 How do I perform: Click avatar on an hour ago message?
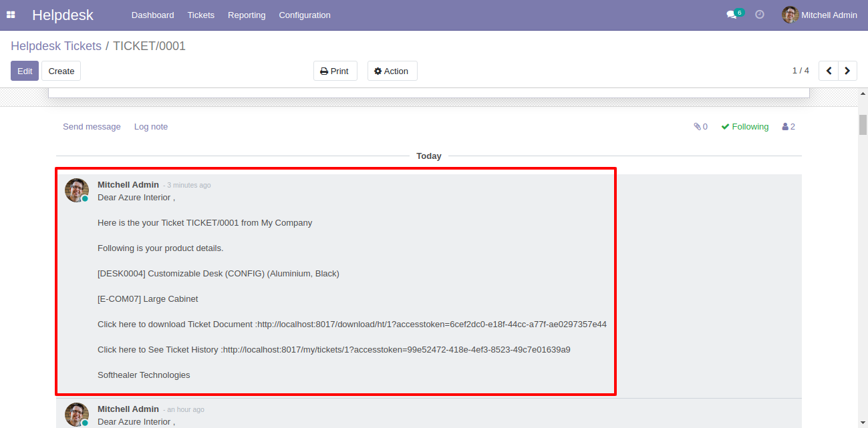click(x=77, y=415)
